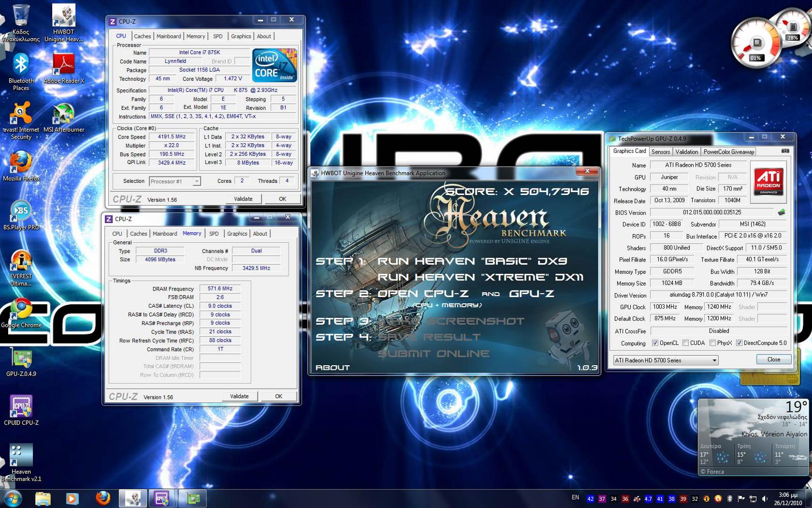
Task: Open Mozilla Firefox desktop icon
Action: (21, 166)
